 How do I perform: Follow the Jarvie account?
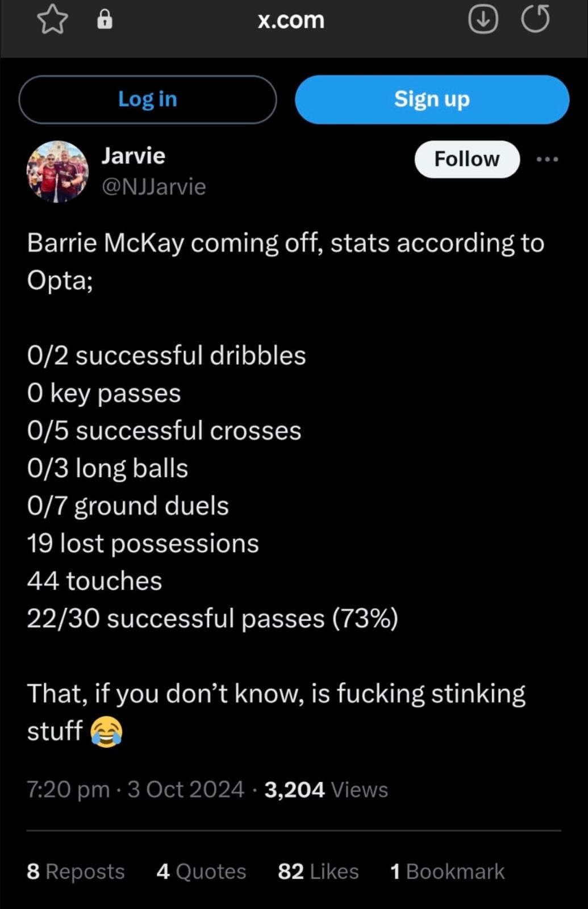pyautogui.click(x=466, y=159)
